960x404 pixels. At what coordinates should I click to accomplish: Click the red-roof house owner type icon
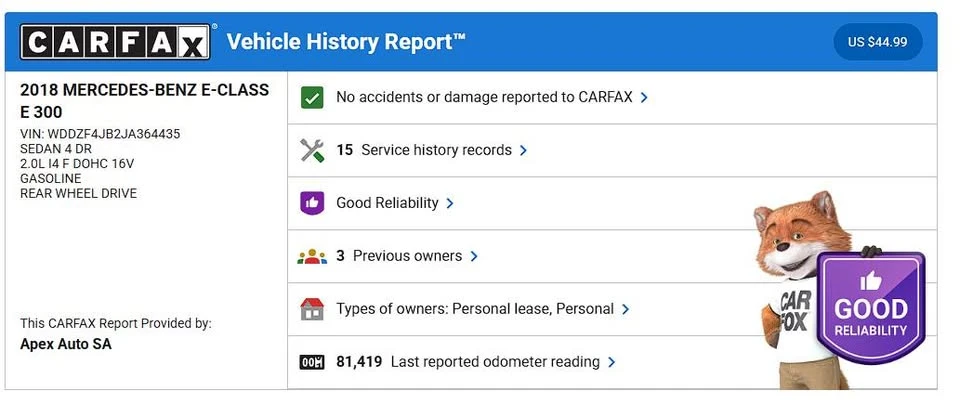click(312, 309)
